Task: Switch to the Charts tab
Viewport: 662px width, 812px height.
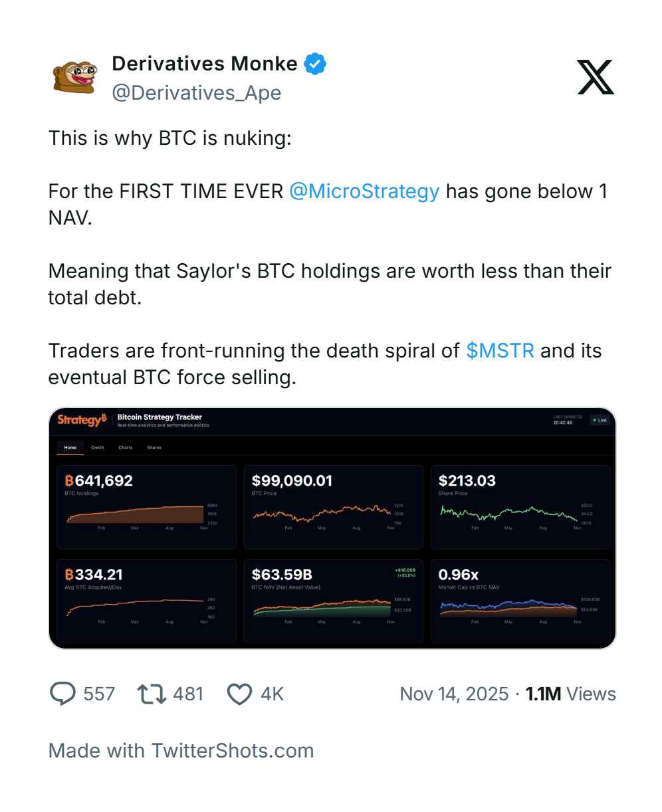Action: click(126, 447)
